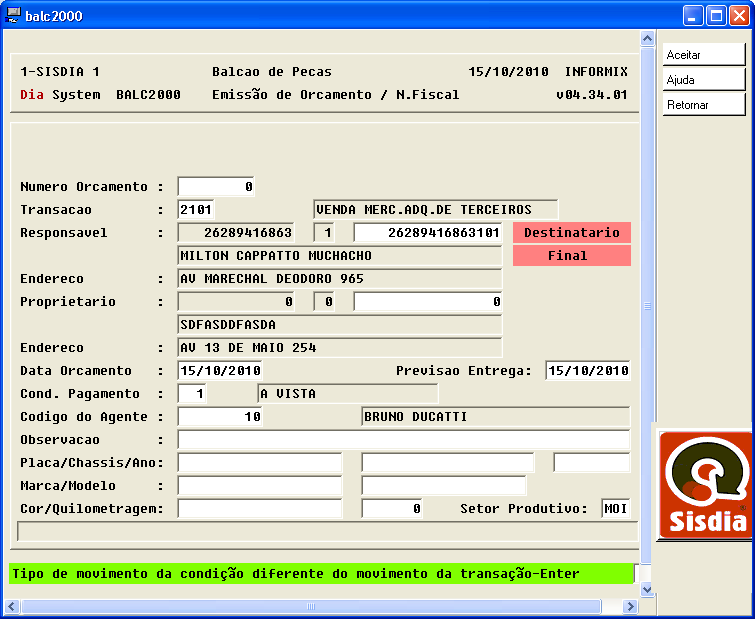Click the horizontal scrollbar left arrow

click(12, 606)
